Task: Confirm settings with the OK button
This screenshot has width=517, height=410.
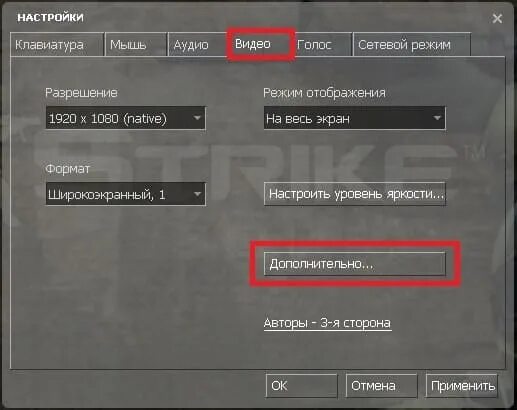Action: [302, 386]
